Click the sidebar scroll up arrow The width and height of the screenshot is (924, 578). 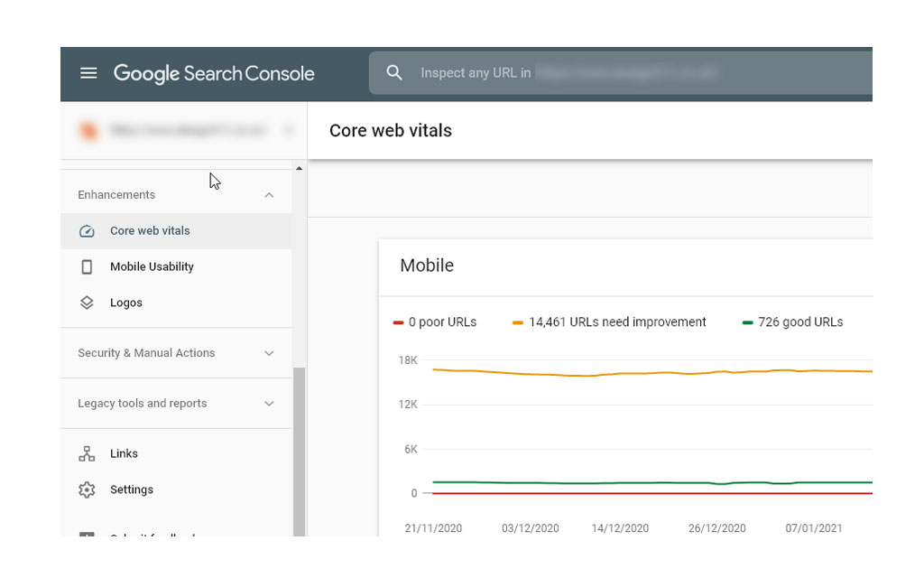pos(300,169)
